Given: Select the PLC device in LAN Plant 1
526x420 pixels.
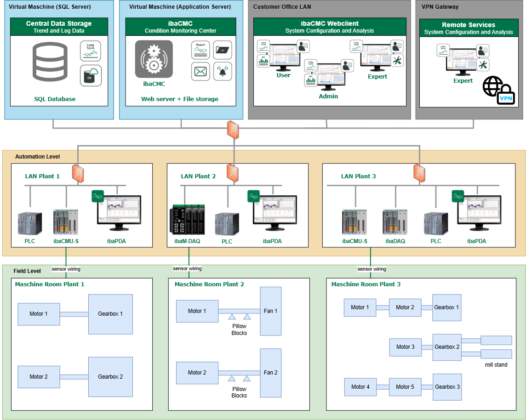Looking at the screenshot, I should (30, 224).
